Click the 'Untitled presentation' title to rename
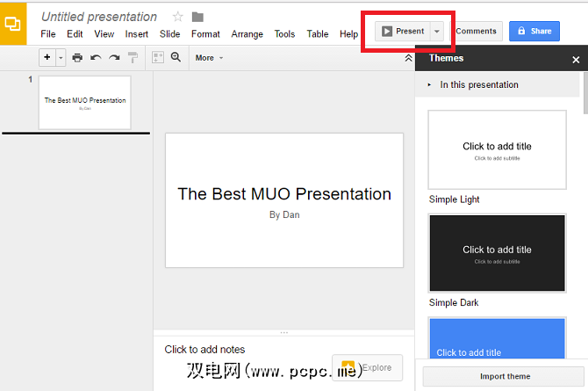The image size is (588, 391). [99, 17]
